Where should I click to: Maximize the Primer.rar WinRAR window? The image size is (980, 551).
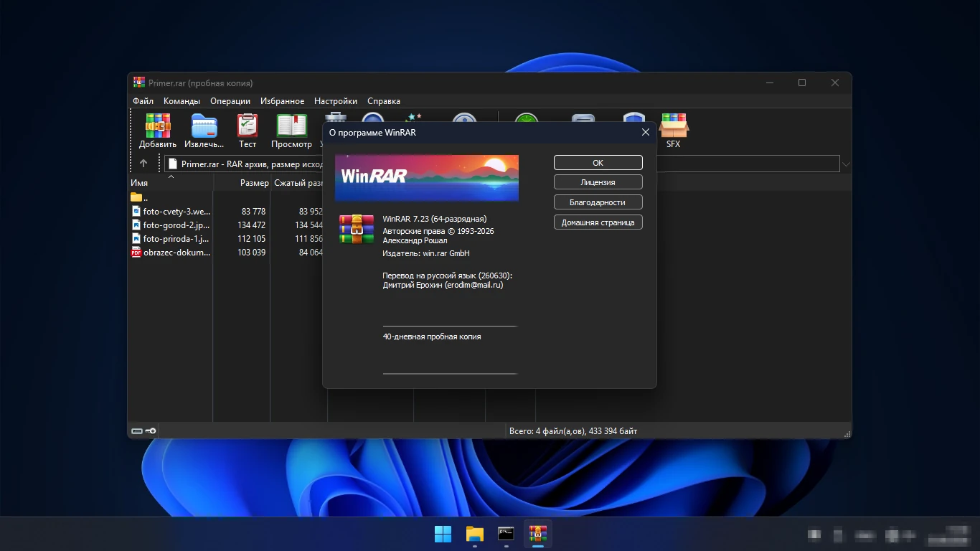coord(802,83)
